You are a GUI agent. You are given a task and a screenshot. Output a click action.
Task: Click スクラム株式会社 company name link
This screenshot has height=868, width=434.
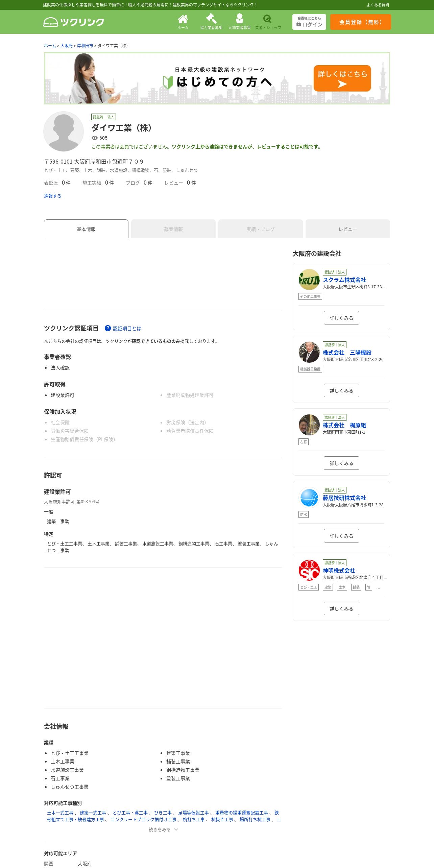(x=344, y=280)
